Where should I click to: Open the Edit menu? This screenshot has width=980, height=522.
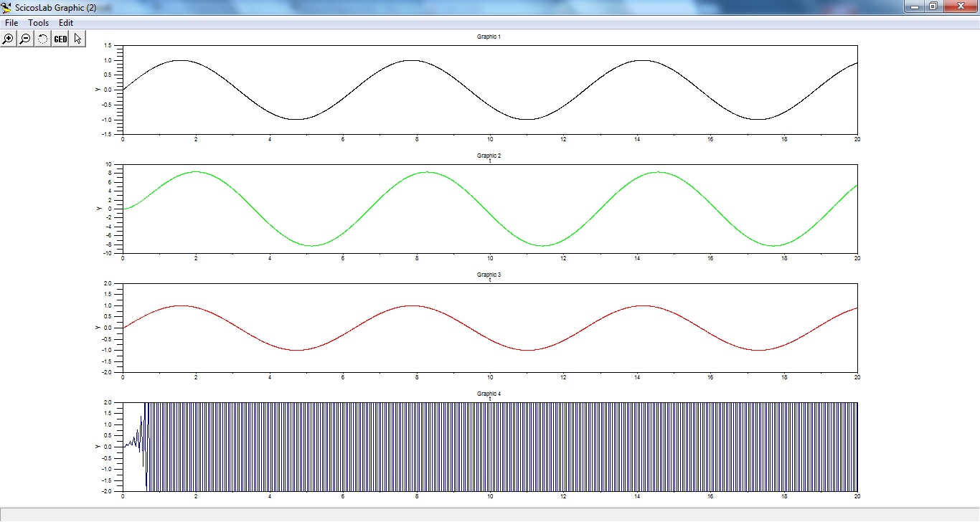point(66,23)
